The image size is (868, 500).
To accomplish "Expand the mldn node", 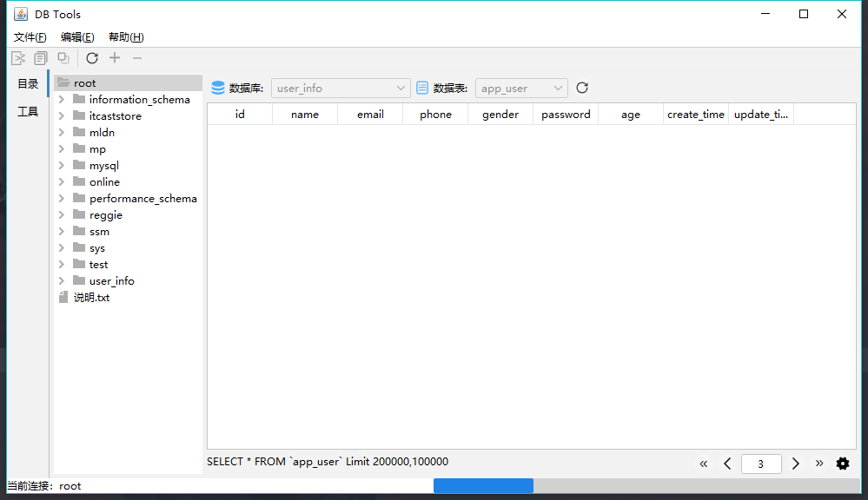I will click(62, 132).
